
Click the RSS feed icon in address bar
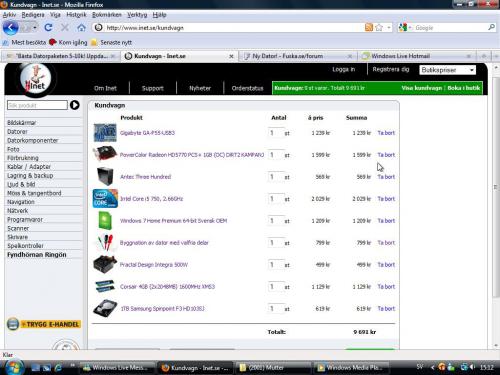(x=369, y=28)
